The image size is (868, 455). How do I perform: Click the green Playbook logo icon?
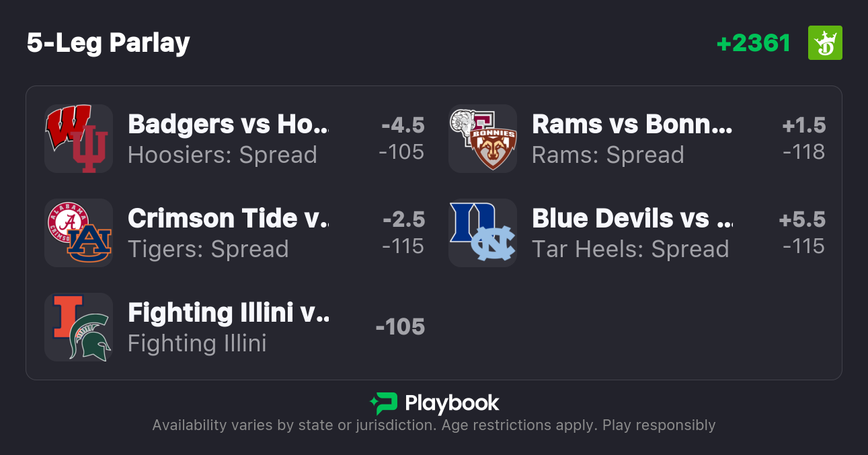(383, 403)
